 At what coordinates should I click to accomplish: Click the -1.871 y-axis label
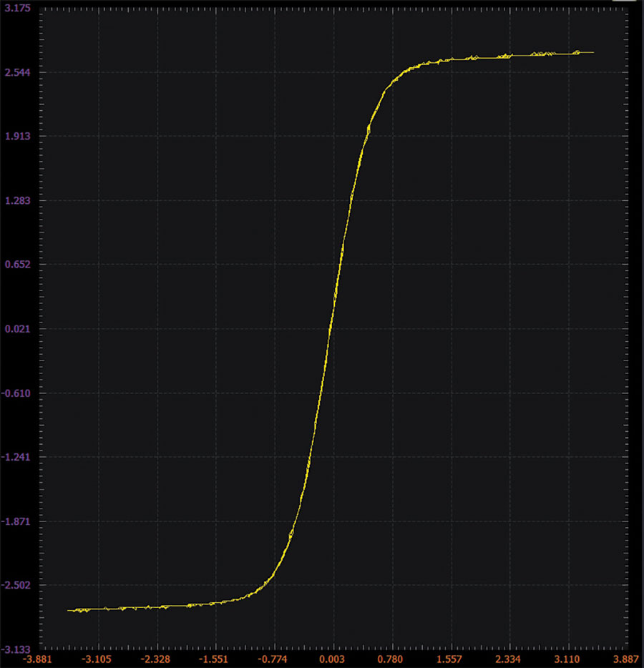click(16, 521)
